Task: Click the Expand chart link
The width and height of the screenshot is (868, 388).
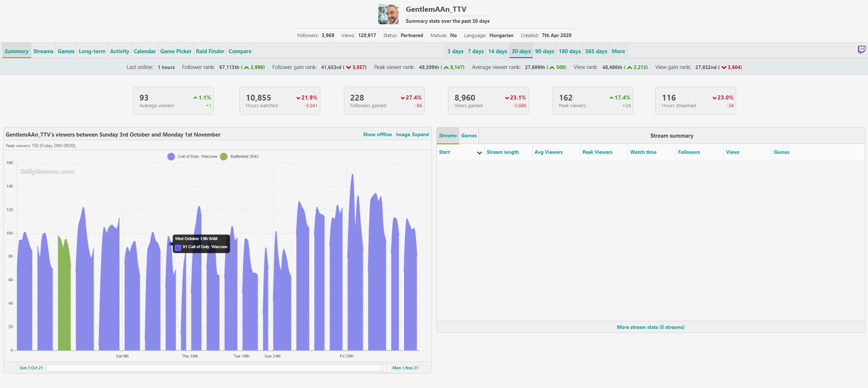Action: (420, 135)
